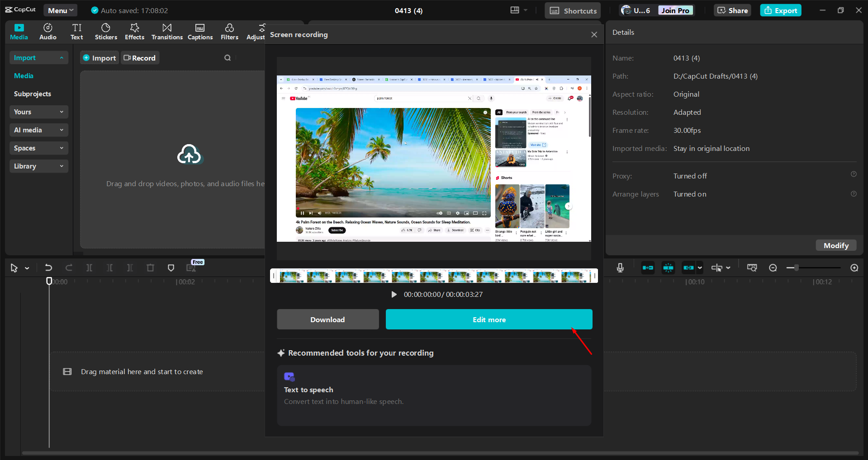Toggle the linkage button in timeline
This screenshot has height=460, width=868.
[688, 268]
